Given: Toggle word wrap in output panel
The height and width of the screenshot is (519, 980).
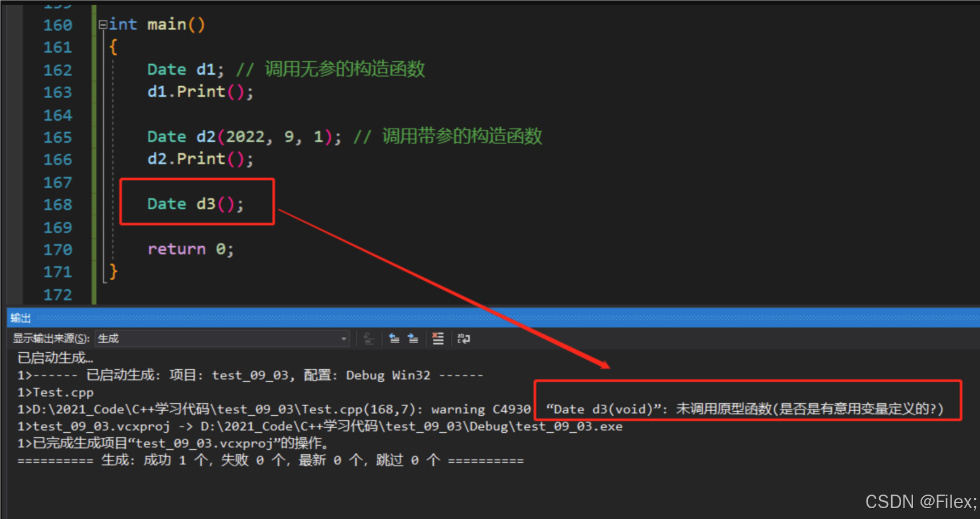Looking at the screenshot, I should point(463,339).
